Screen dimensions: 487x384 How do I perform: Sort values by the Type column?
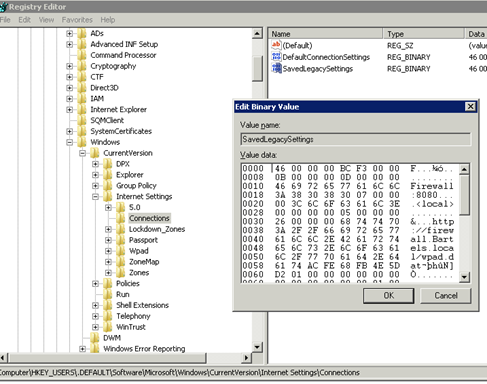[x=424, y=34]
